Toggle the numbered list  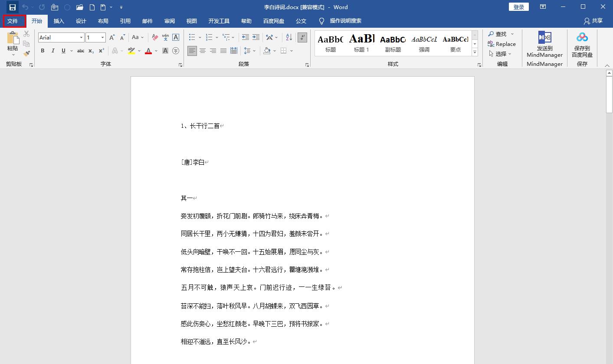[208, 37]
